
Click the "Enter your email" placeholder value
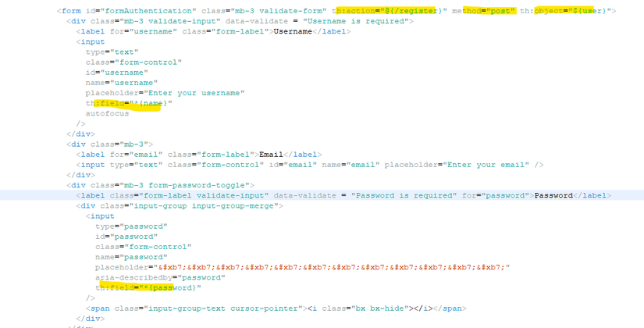coord(486,165)
